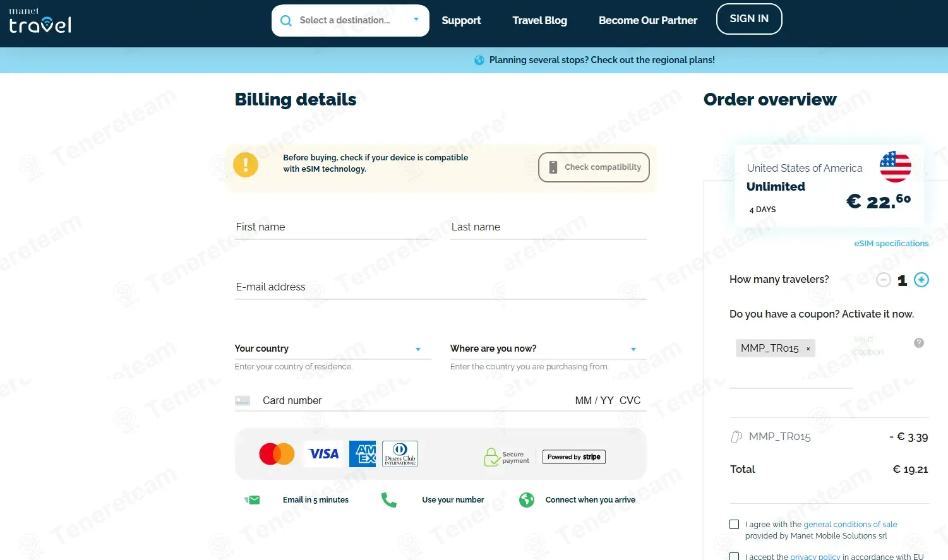This screenshot has width=948, height=560.
Task: Click the globe icon in regional plans banner
Action: 479,60
